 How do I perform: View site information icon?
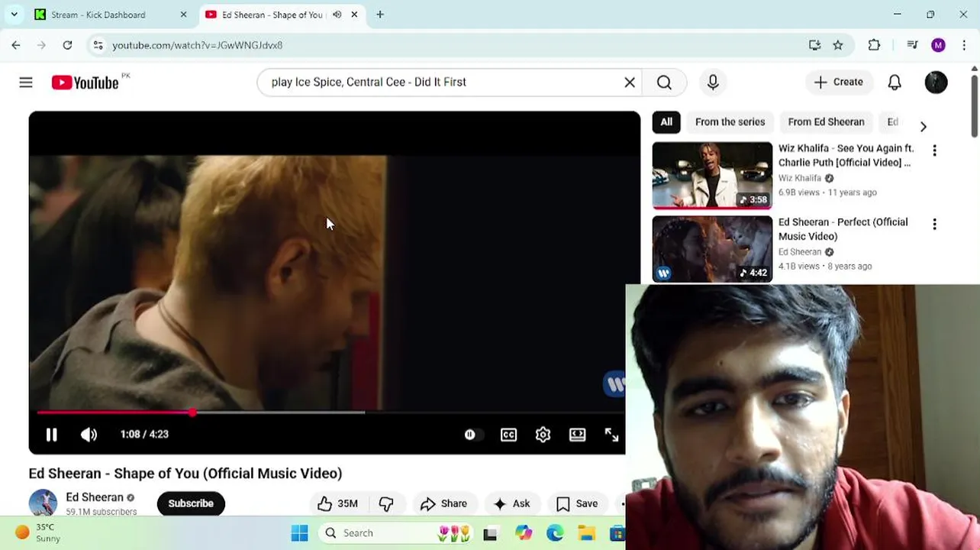click(98, 45)
